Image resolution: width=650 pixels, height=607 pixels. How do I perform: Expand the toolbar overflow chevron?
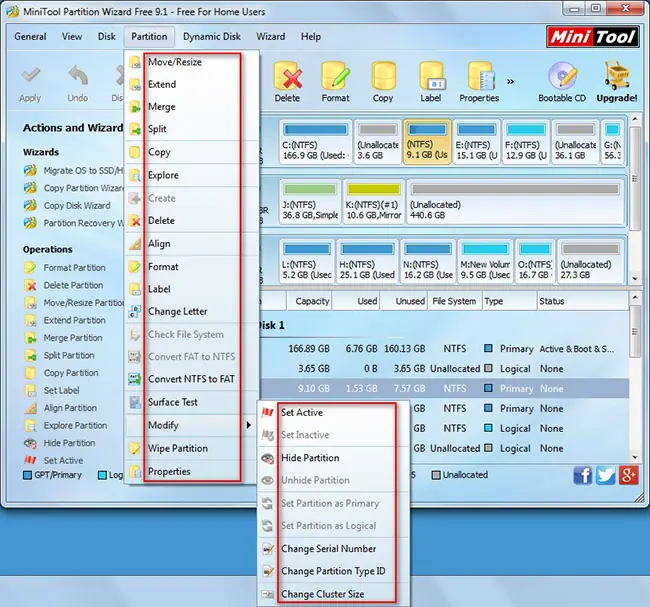pyautogui.click(x=511, y=81)
